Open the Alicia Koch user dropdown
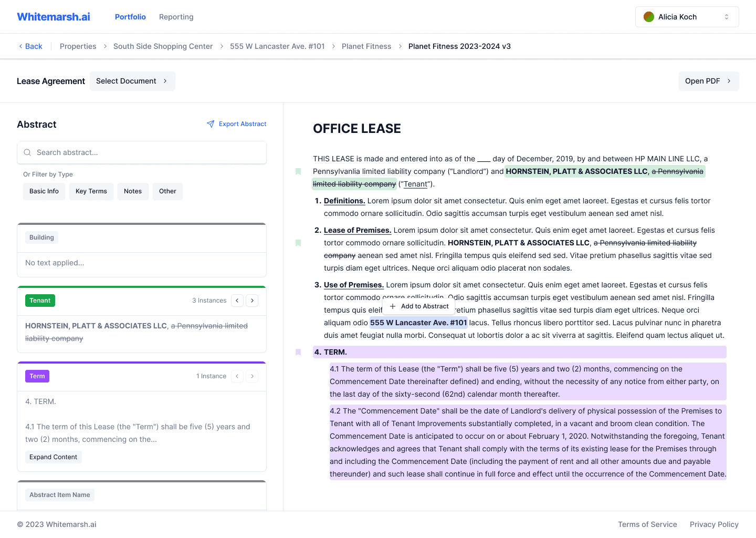Image resolution: width=756 pixels, height=538 pixels. [687, 17]
